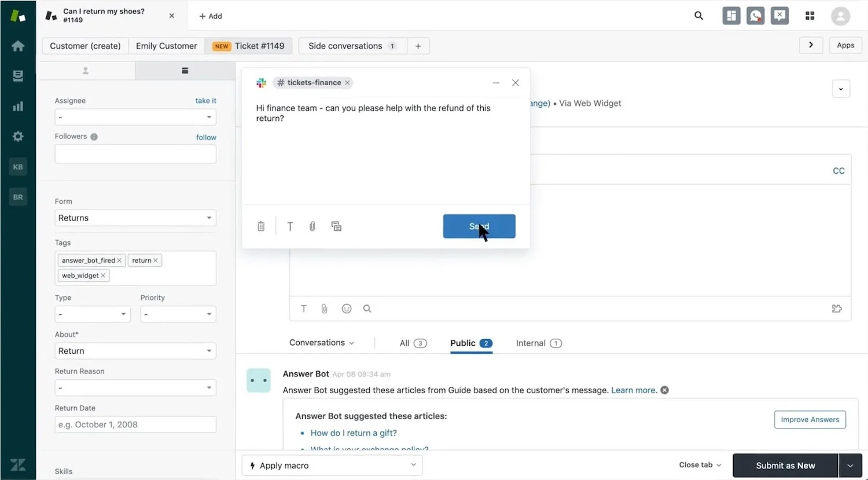Toggle text formatting in Slack message composer
The height and width of the screenshot is (480, 868).
tap(290, 226)
